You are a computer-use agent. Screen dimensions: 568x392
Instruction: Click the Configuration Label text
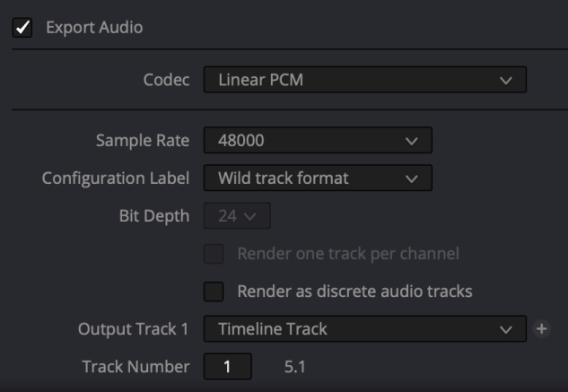point(116,179)
